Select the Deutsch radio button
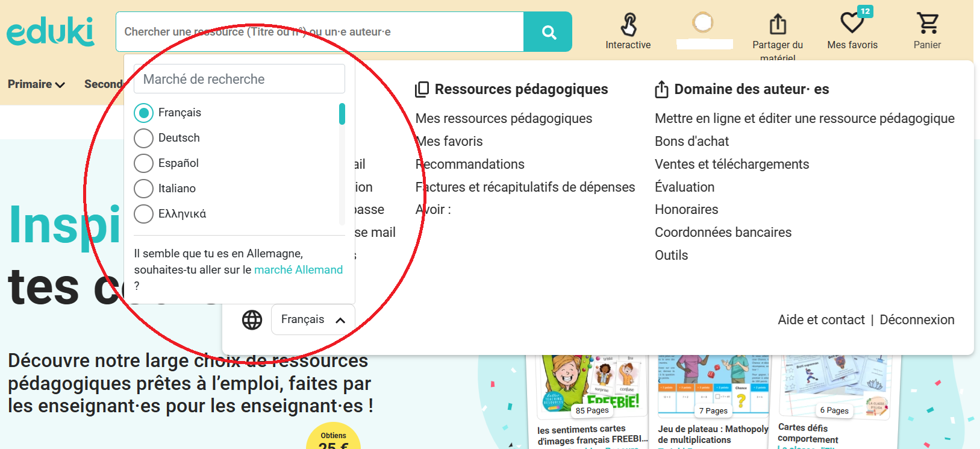 click(x=143, y=138)
